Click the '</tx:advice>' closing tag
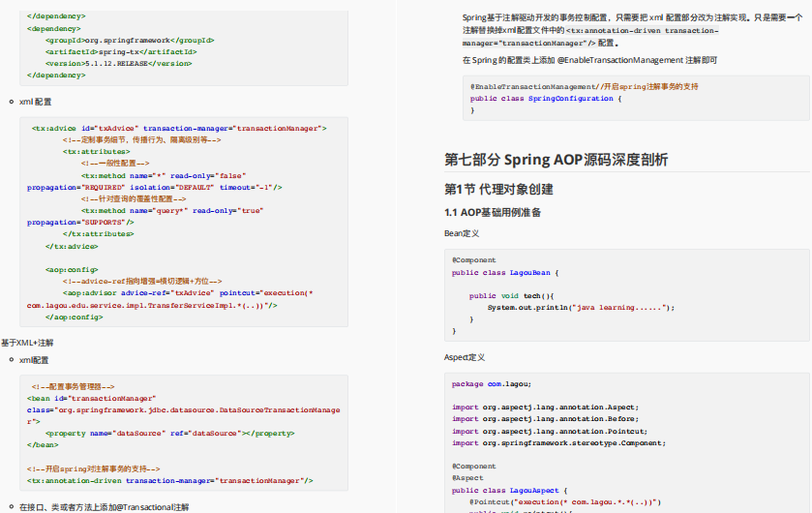Viewport: 812px width, 513px height. coord(72,247)
